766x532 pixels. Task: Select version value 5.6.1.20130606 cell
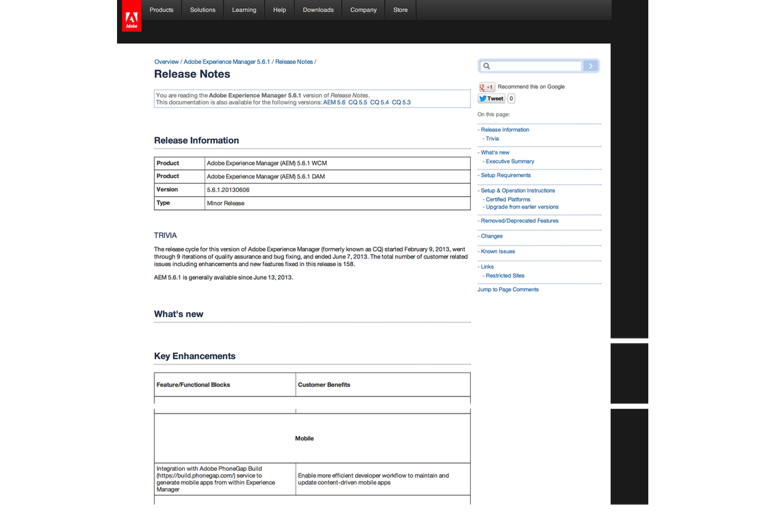pyautogui.click(x=338, y=190)
